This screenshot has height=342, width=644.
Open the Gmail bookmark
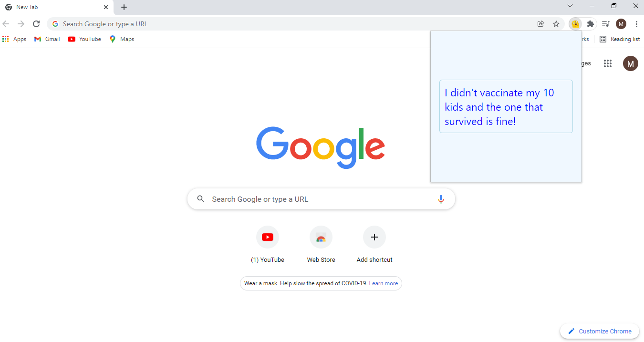tap(47, 39)
